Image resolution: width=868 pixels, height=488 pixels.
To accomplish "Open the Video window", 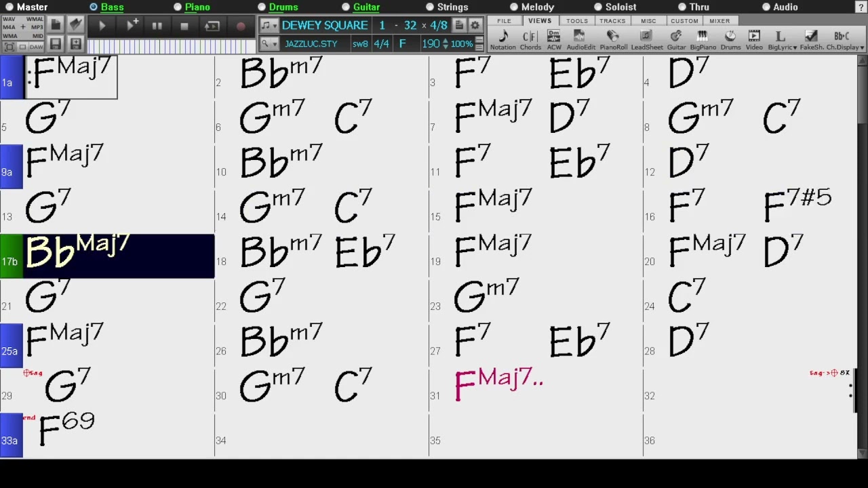I will (754, 40).
